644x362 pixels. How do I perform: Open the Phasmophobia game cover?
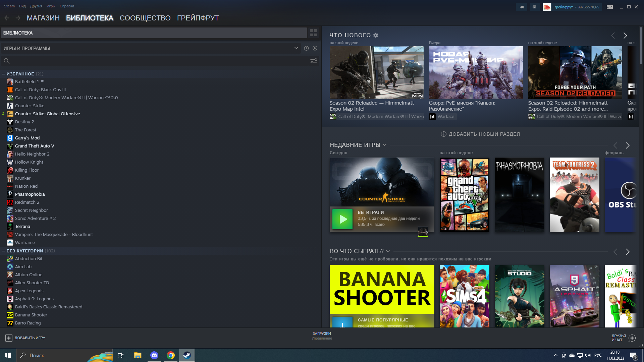coord(520,195)
